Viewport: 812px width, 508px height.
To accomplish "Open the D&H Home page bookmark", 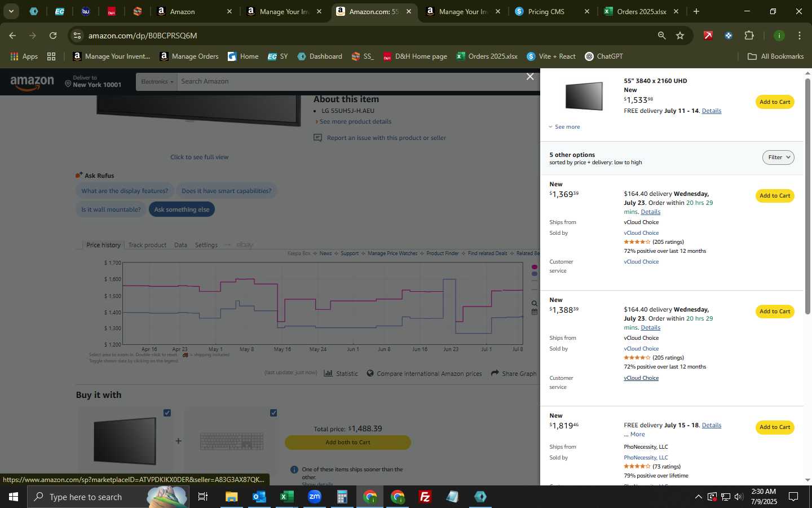I will click(415, 56).
